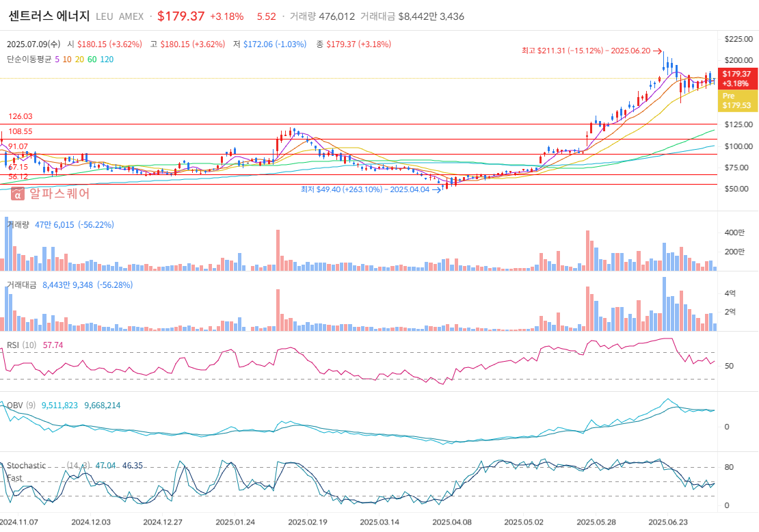The width and height of the screenshot is (759, 532).
Task: Select the 20-period moving average legend
Action: point(79,59)
